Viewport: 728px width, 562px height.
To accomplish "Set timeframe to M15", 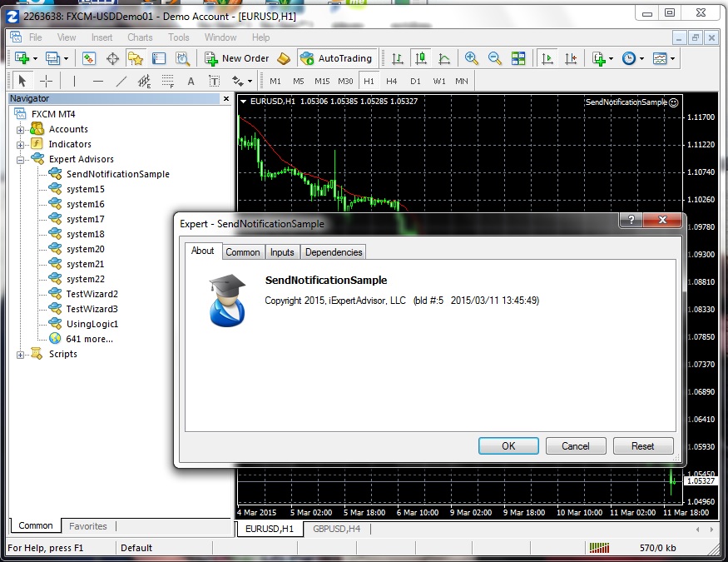I will click(322, 82).
